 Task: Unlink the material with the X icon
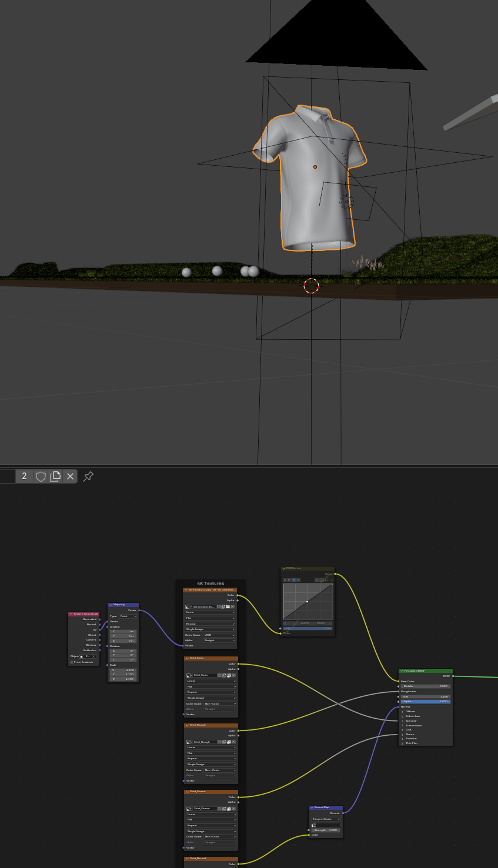(x=70, y=476)
